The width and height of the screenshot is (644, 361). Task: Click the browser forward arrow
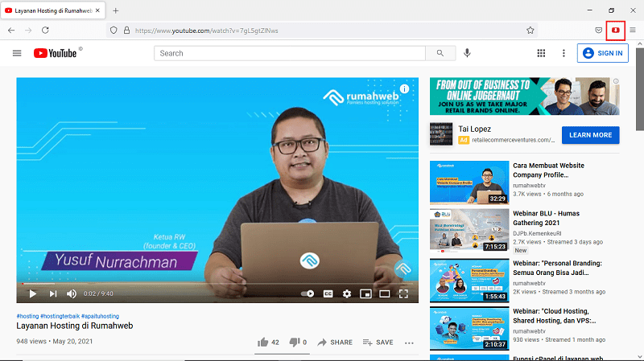pyautogui.click(x=28, y=31)
